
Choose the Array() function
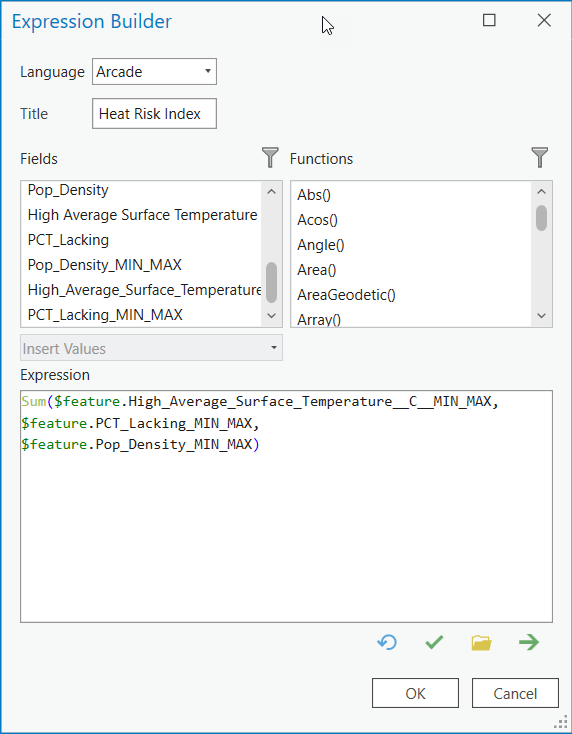(319, 320)
